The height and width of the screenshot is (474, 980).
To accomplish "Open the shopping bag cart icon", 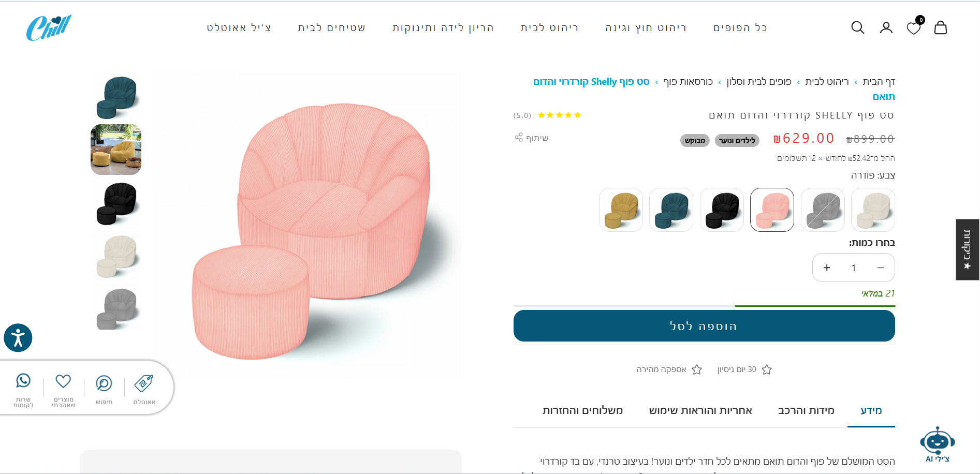I will click(x=941, y=27).
